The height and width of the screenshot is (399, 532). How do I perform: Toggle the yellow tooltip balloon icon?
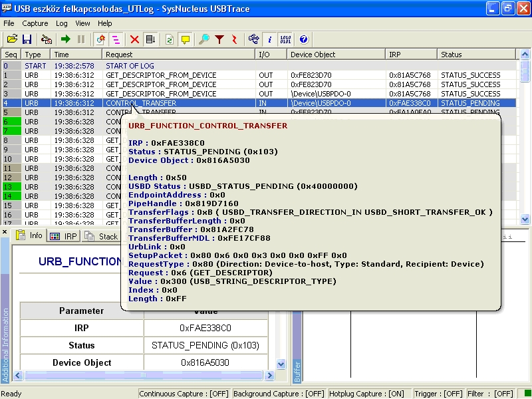click(x=186, y=39)
